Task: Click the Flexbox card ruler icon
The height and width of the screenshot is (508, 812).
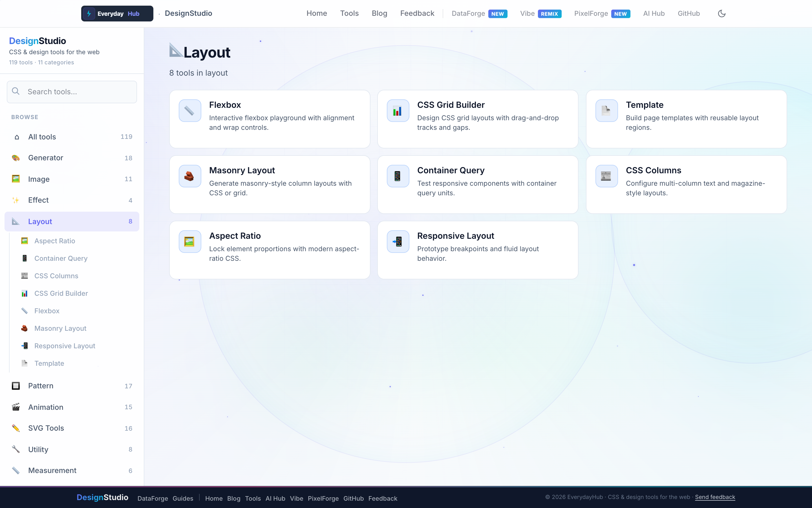Action: (x=189, y=111)
